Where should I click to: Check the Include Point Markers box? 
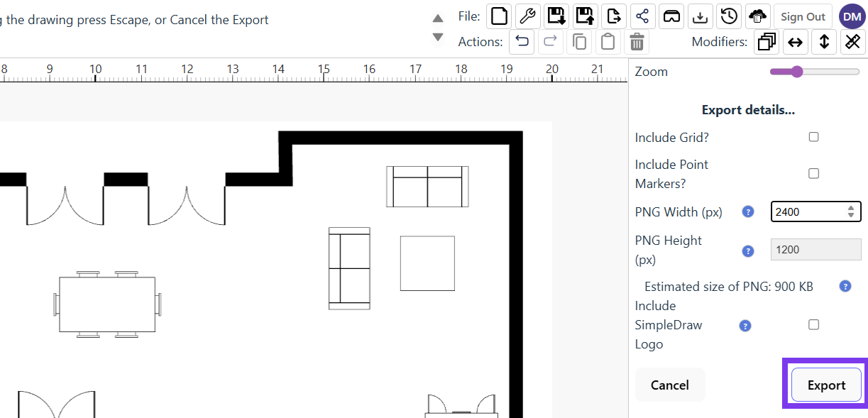click(813, 172)
